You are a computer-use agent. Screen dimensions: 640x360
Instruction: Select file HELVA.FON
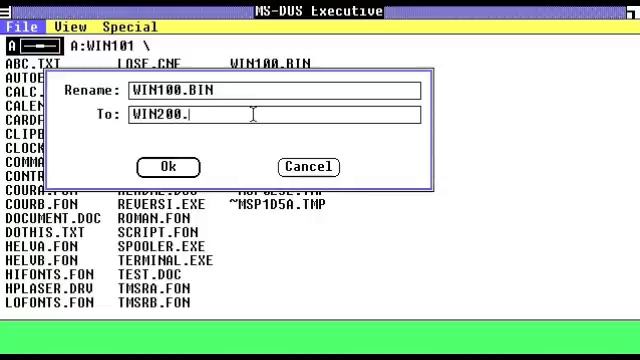click(x=42, y=247)
